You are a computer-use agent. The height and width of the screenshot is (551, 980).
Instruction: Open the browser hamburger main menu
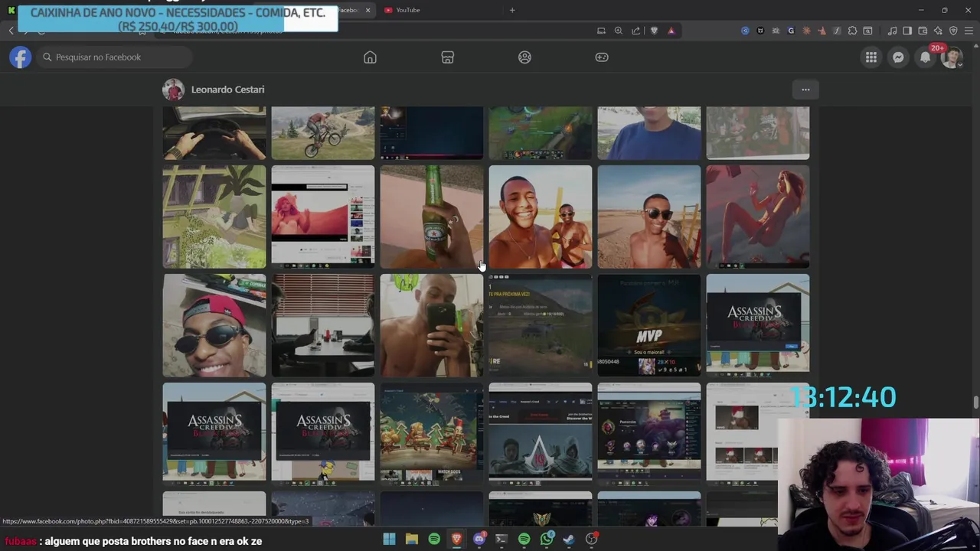(969, 31)
